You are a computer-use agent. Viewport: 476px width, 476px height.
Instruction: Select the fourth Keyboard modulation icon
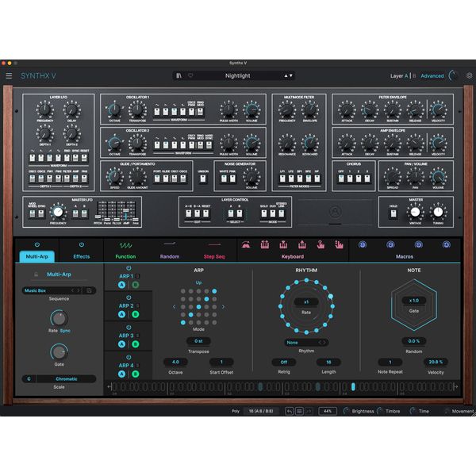[x=302, y=244]
